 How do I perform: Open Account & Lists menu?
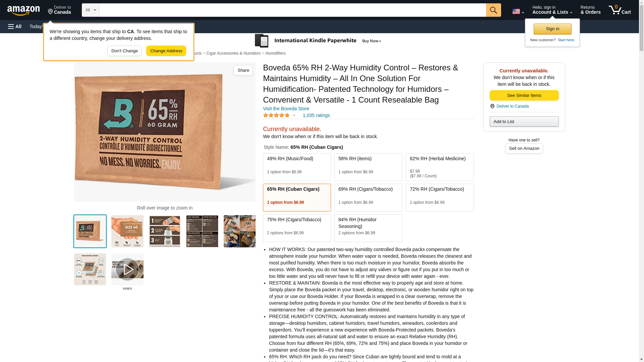coord(552,10)
